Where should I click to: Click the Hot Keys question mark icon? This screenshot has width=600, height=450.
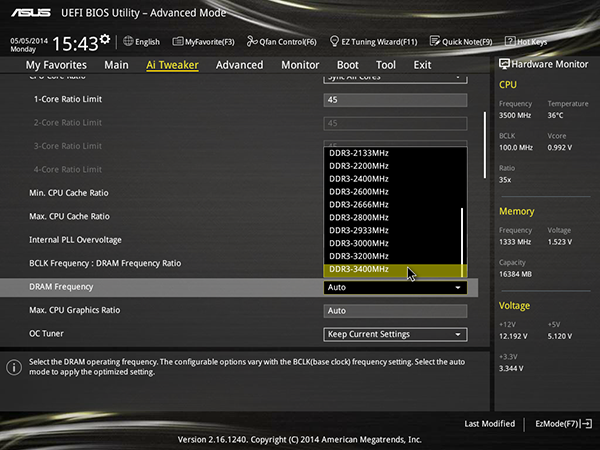(x=510, y=41)
